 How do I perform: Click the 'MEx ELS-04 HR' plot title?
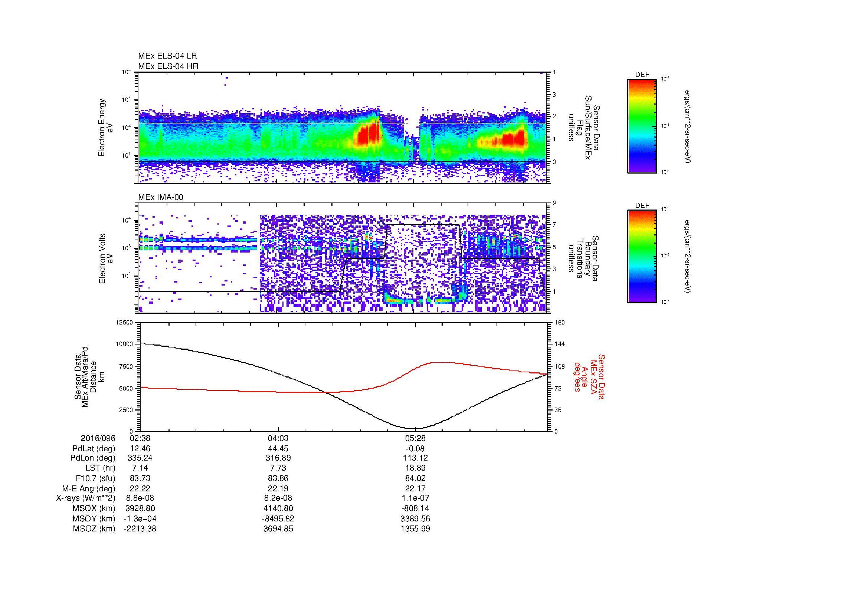tap(168, 66)
